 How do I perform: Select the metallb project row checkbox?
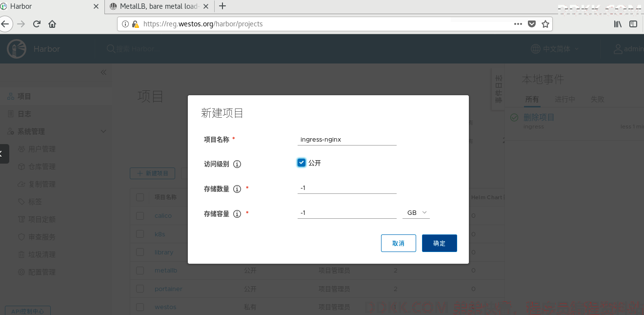point(140,270)
